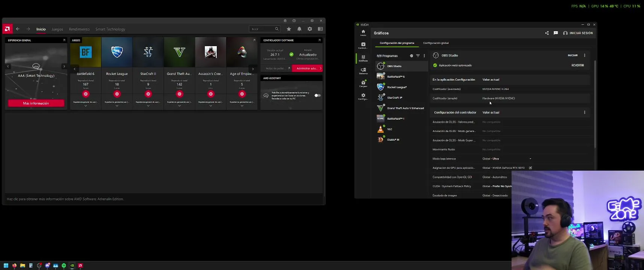
Task: Click Administrar actualizaciones button
Action: (307, 68)
